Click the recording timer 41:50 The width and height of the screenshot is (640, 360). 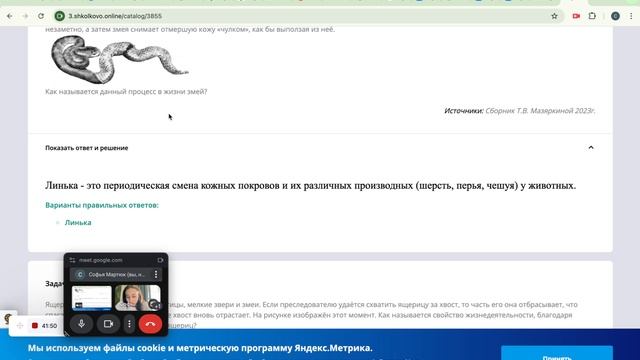[49, 326]
